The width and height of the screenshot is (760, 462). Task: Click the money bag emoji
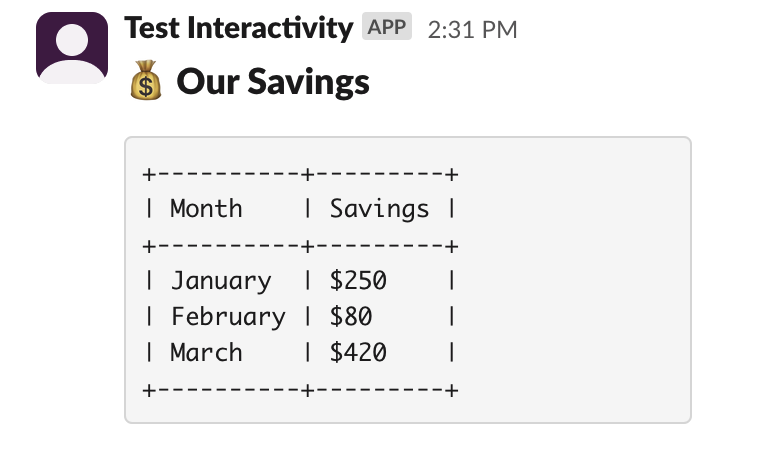click(146, 82)
